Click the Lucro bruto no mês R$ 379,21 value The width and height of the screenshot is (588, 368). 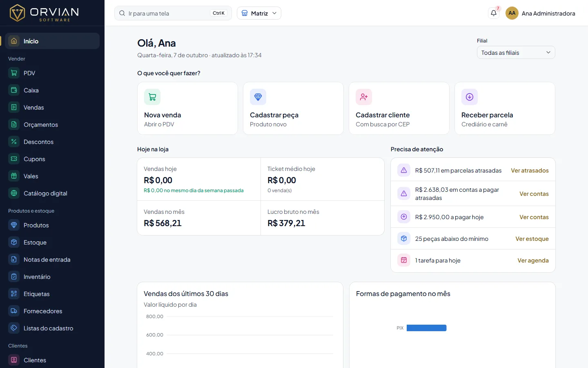point(286,223)
